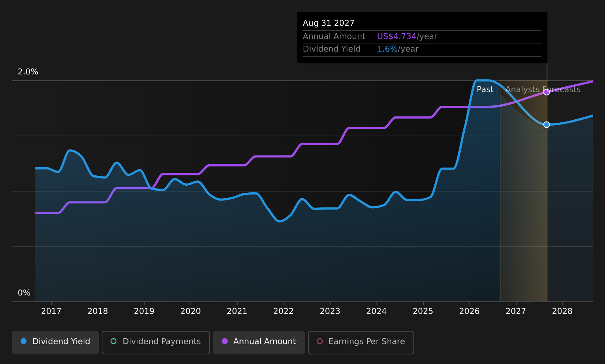This screenshot has width=605, height=364.
Task: Click the 2017 x-axis label
Action: click(x=51, y=311)
